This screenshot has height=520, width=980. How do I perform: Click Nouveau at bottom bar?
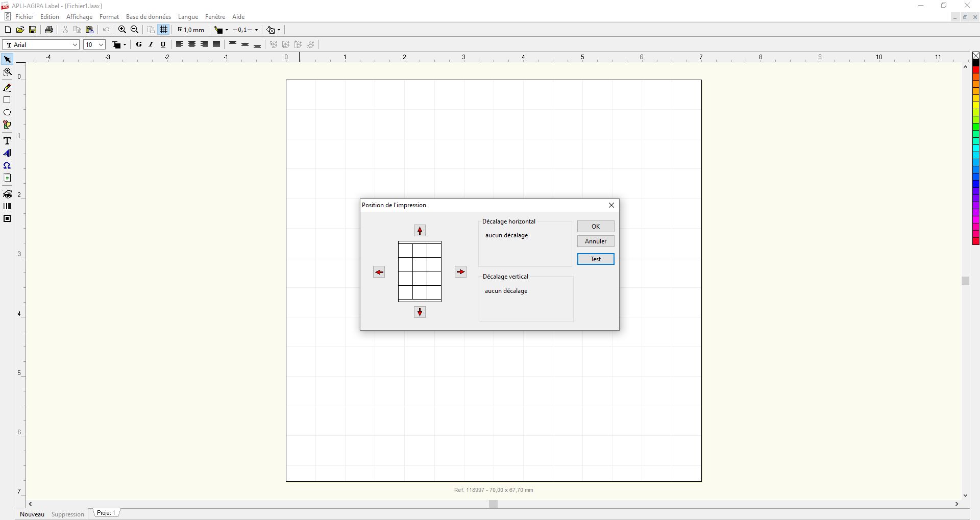point(32,514)
